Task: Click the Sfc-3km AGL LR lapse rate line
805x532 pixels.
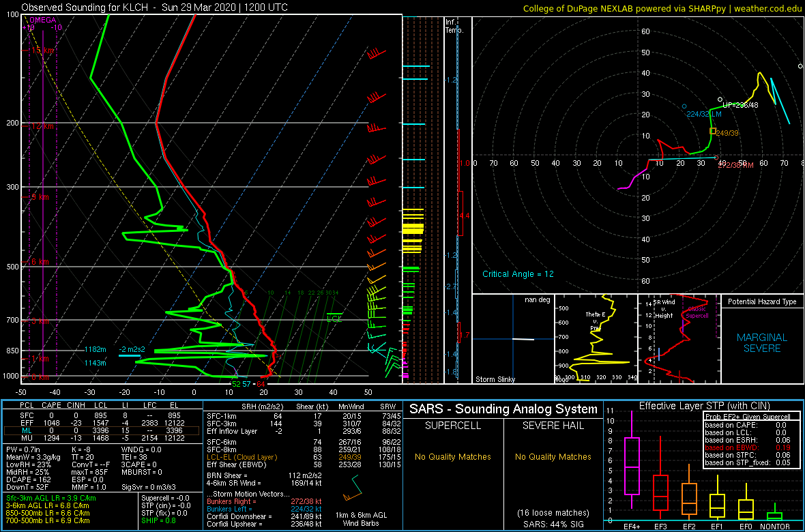Action: 51,498
